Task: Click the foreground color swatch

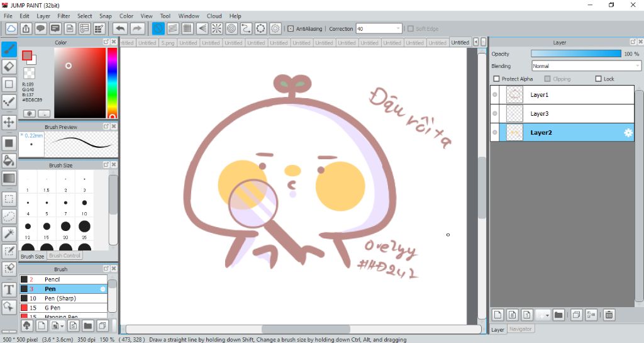Action: pyautogui.click(x=27, y=55)
